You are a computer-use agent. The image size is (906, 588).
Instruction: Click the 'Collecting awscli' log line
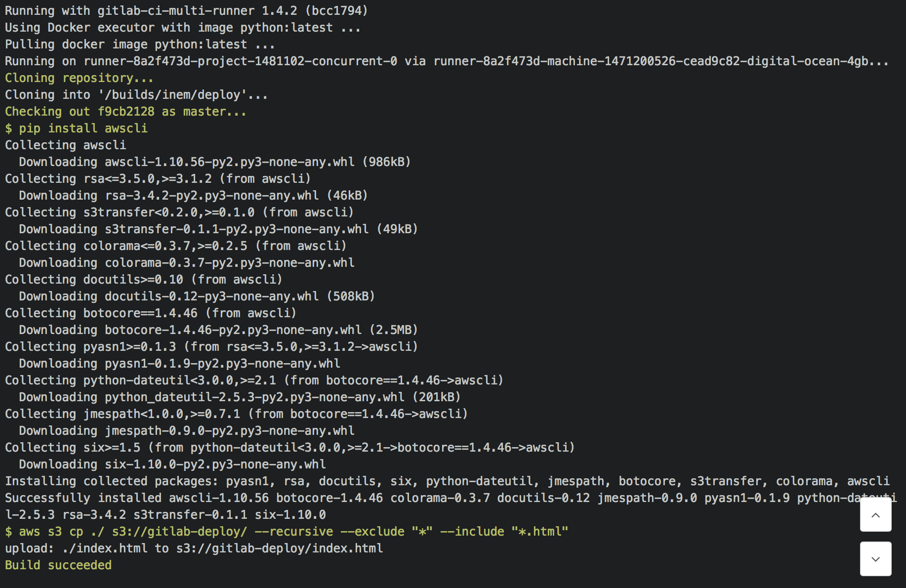[x=65, y=145]
